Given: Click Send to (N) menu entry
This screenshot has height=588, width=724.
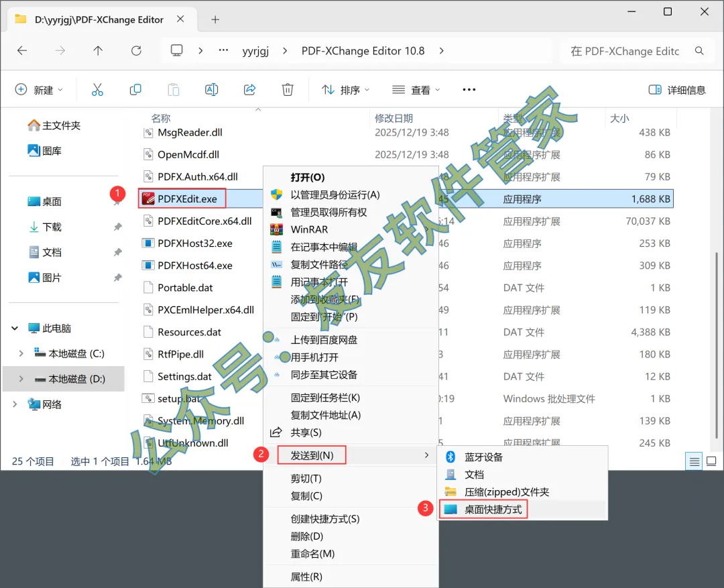Looking at the screenshot, I should 351,455.
